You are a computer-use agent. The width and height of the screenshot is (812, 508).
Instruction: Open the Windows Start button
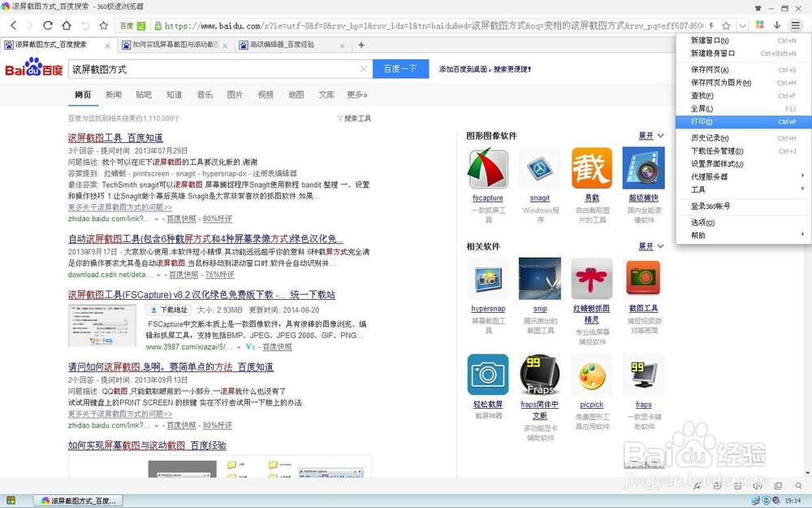tap(11, 501)
